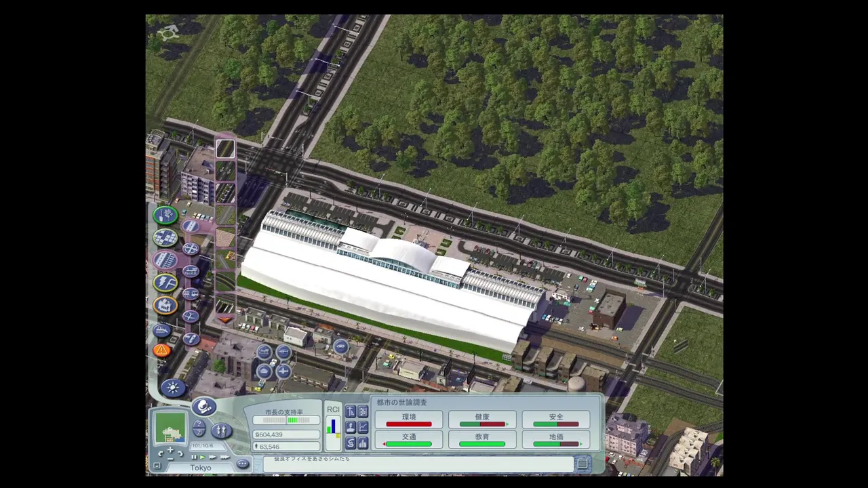Click the city minimap
The height and width of the screenshot is (488, 868).
170,428
